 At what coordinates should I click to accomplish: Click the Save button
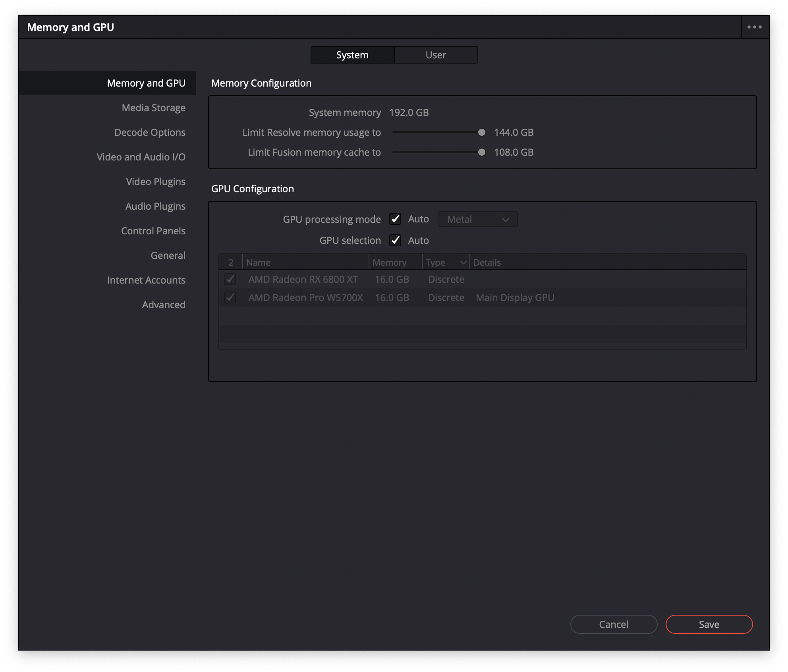[x=709, y=624]
